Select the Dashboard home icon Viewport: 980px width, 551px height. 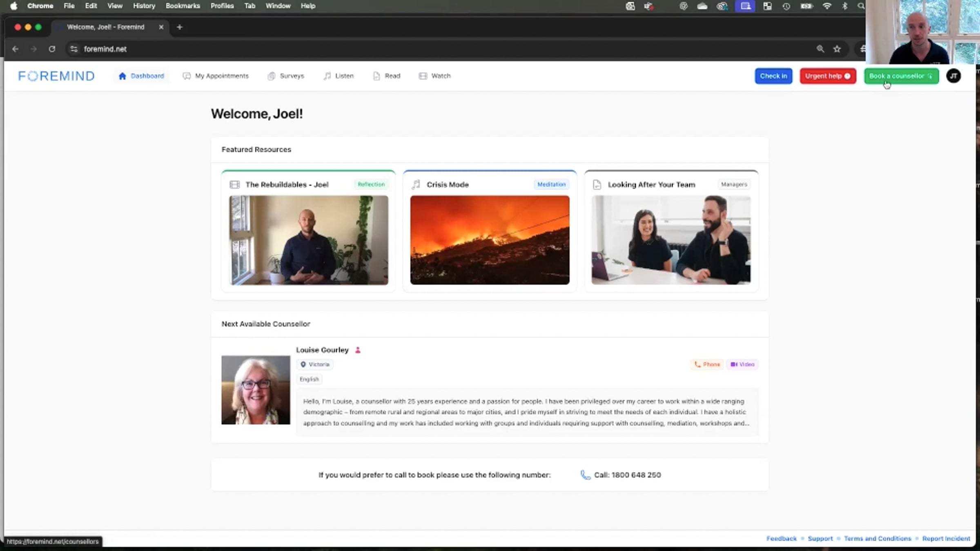point(122,76)
